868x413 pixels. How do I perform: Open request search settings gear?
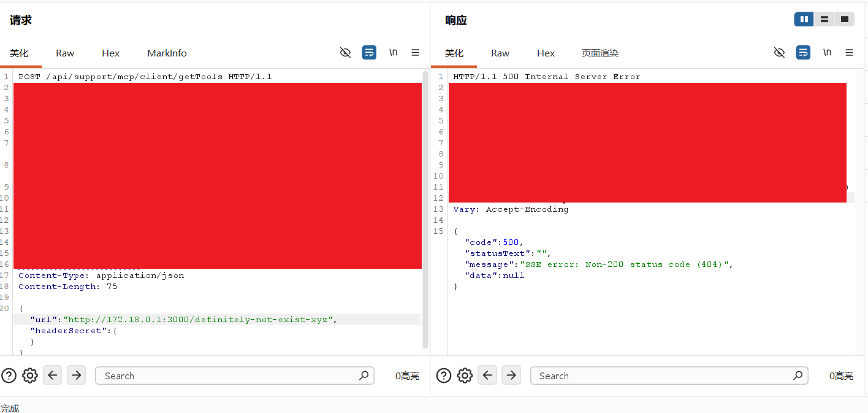tap(30, 376)
